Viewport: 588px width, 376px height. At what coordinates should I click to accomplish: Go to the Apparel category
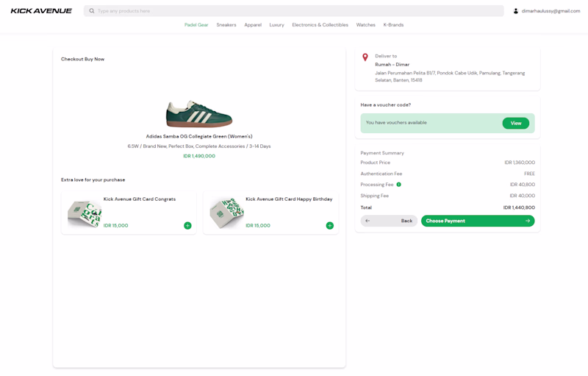[x=253, y=25]
